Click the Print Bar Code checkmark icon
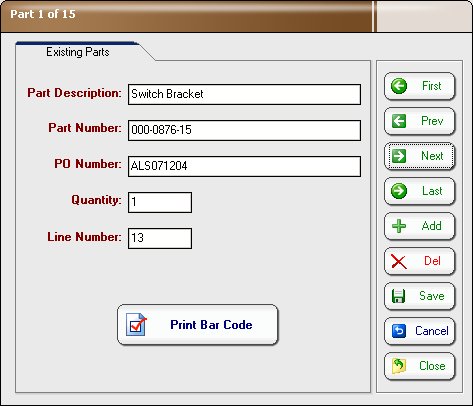 tap(136, 324)
